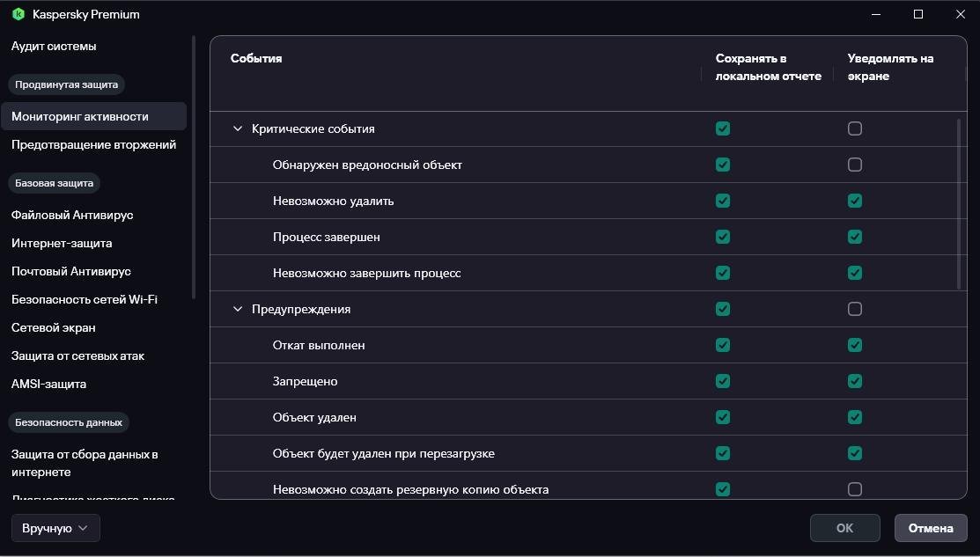Enable screen notification for Критические события
This screenshot has height=557, width=980.
(x=854, y=128)
